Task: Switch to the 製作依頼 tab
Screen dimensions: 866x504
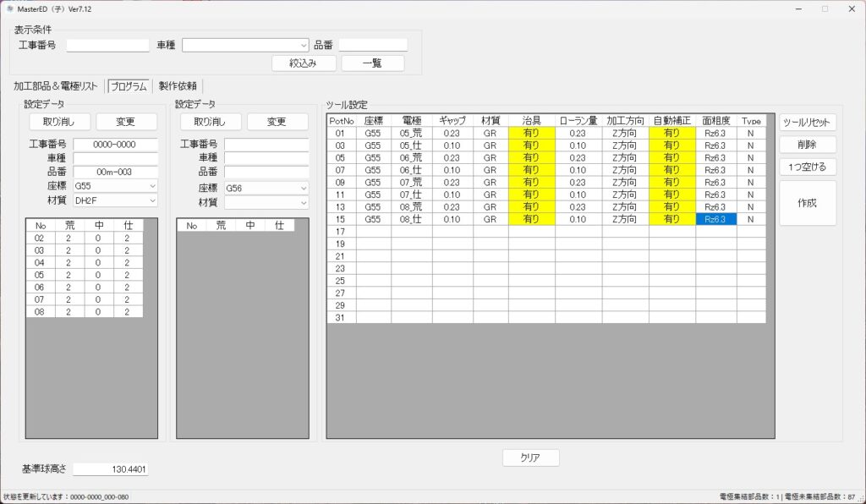Action: pyautogui.click(x=178, y=85)
